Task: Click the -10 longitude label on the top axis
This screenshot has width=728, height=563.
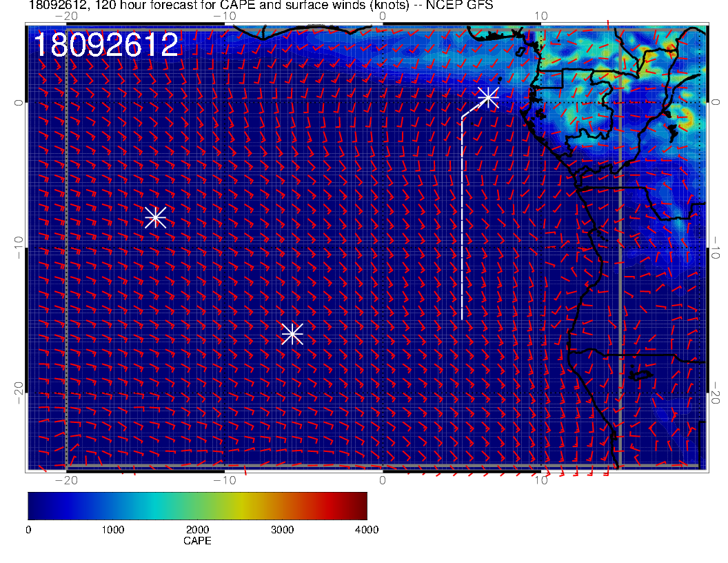Action: click(x=224, y=15)
